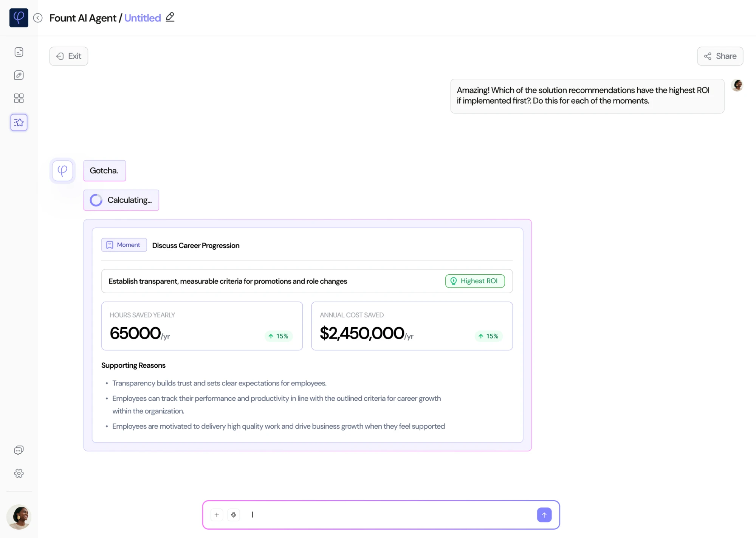This screenshot has height=538, width=756.
Task: Click the Supporting Reasons heading
Action: coord(133,365)
